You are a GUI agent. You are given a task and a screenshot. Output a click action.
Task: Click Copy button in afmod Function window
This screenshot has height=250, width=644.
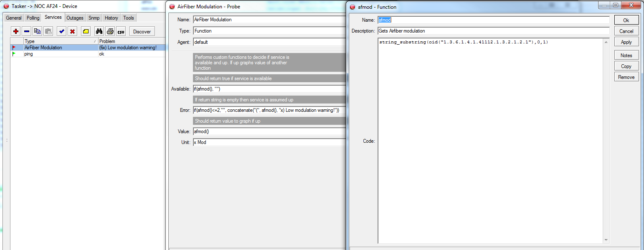click(x=626, y=66)
